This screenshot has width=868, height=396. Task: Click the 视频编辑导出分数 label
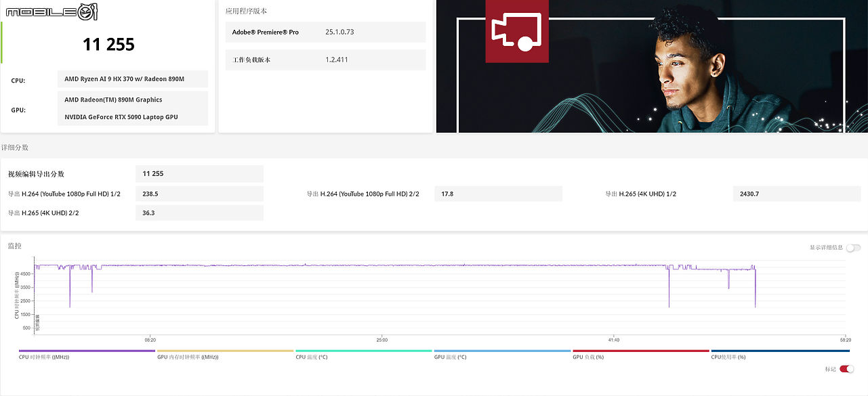[36, 174]
